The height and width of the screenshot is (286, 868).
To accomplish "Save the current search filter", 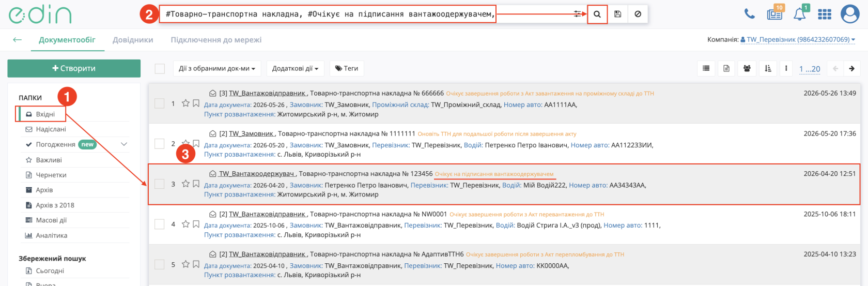I will pyautogui.click(x=617, y=14).
